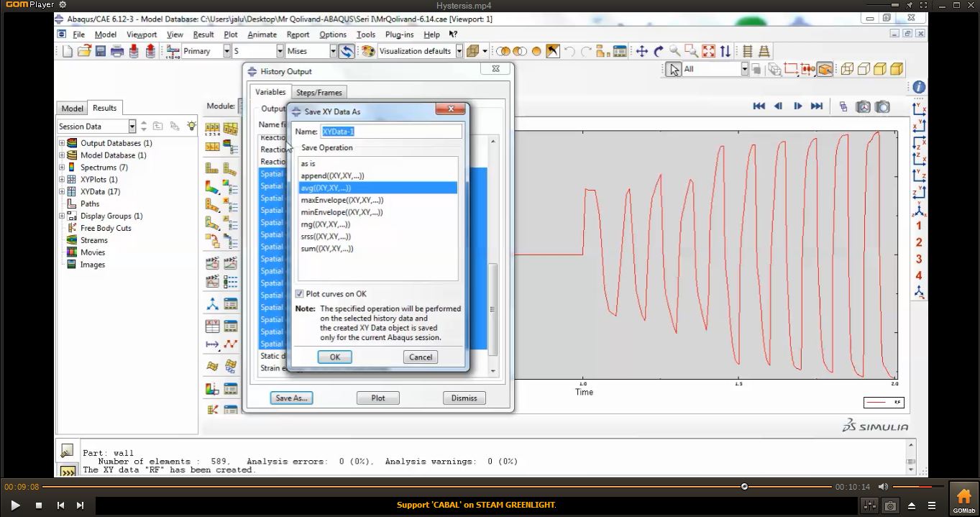The height and width of the screenshot is (517, 980).
Task: Enable wireframe render style cube icon
Action: [847, 69]
